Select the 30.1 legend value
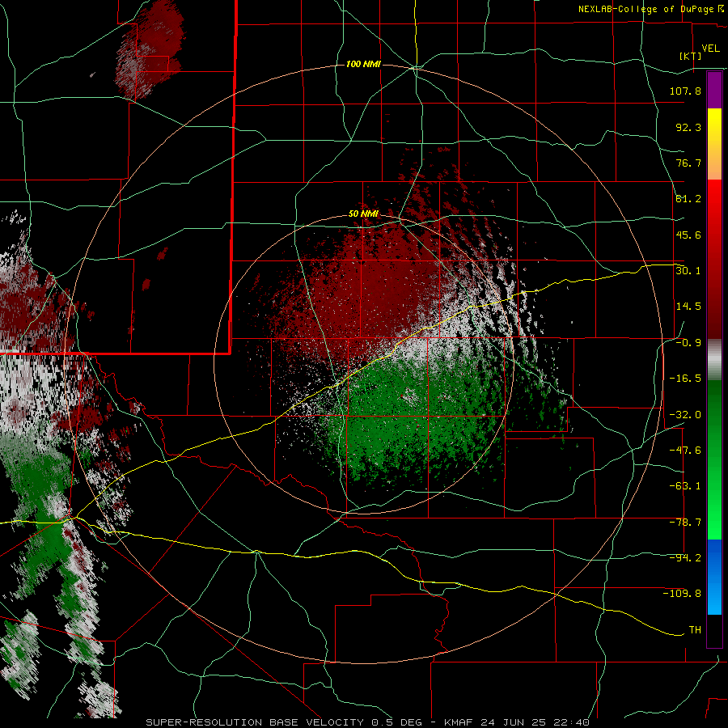 click(x=688, y=270)
